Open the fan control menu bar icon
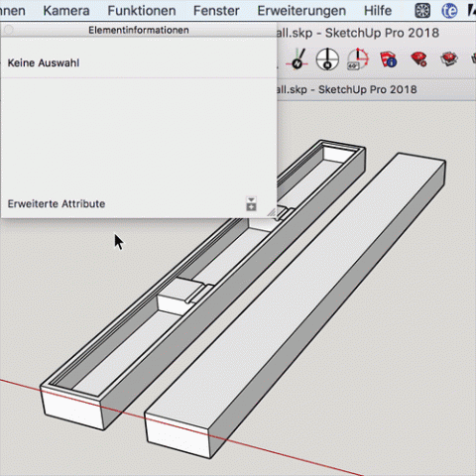Screen dimensions: 476x476 tap(422, 11)
